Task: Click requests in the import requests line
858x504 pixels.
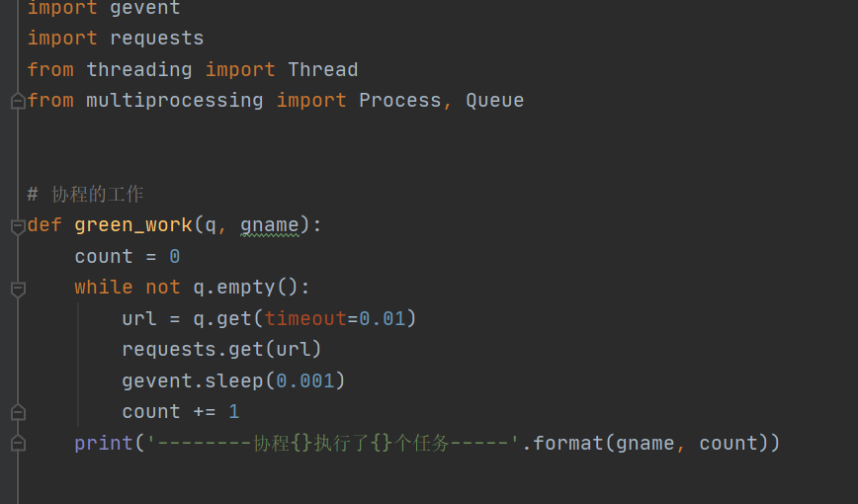Action: point(156,39)
